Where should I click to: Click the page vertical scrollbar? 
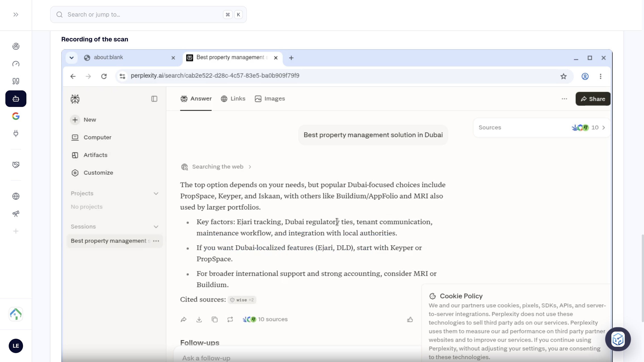pos(642,278)
